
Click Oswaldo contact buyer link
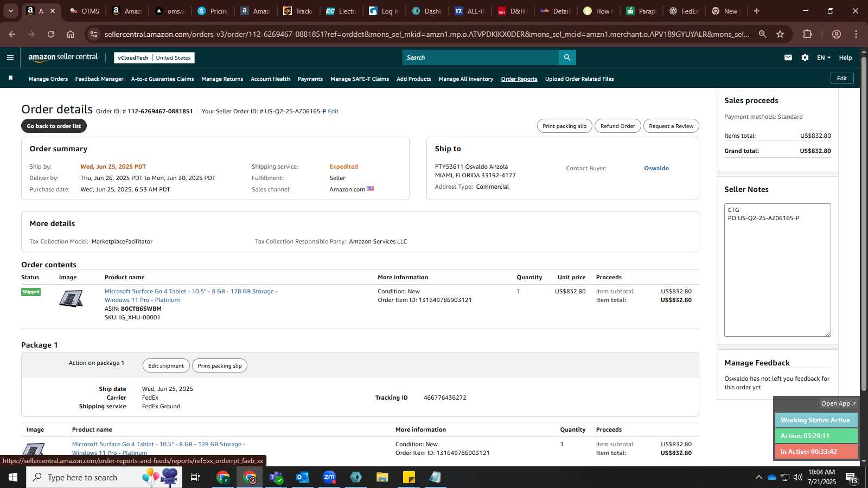656,168
